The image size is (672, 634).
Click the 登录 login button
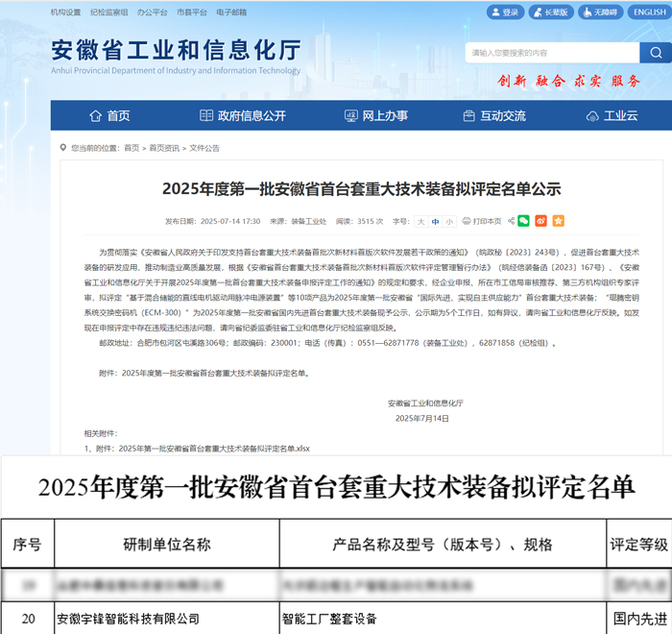click(504, 12)
